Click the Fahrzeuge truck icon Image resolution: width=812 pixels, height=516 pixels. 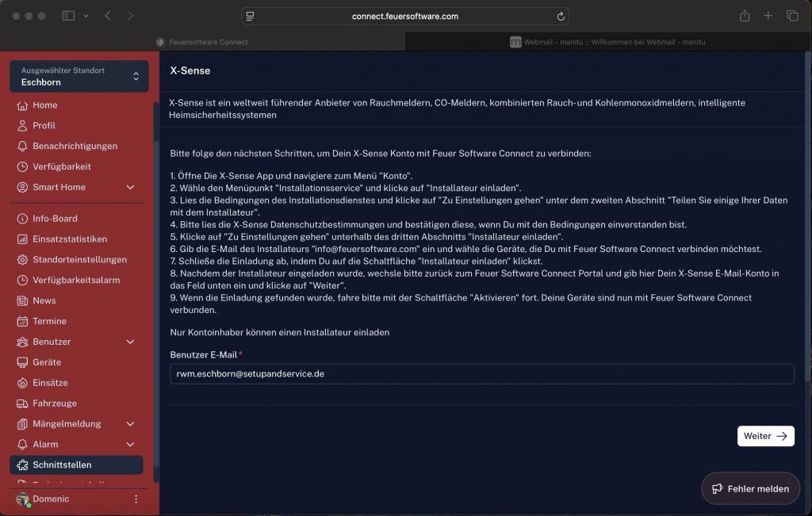[22, 403]
